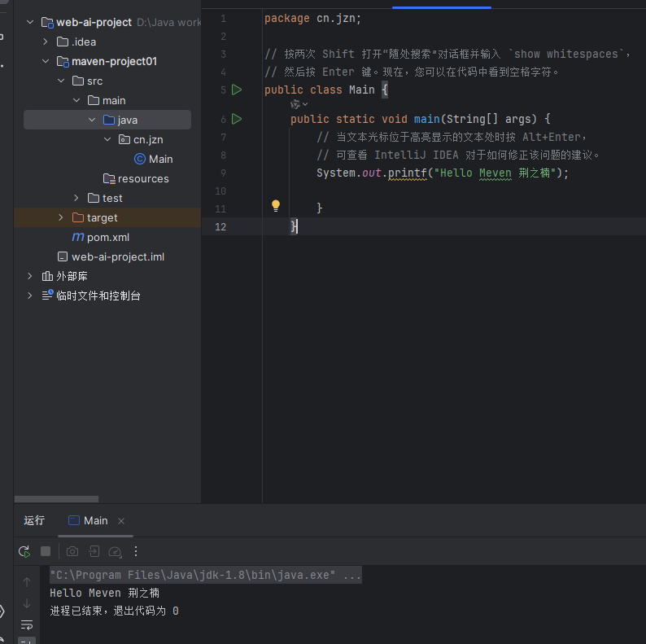Click the scroll down arrow in console

pyautogui.click(x=27, y=603)
